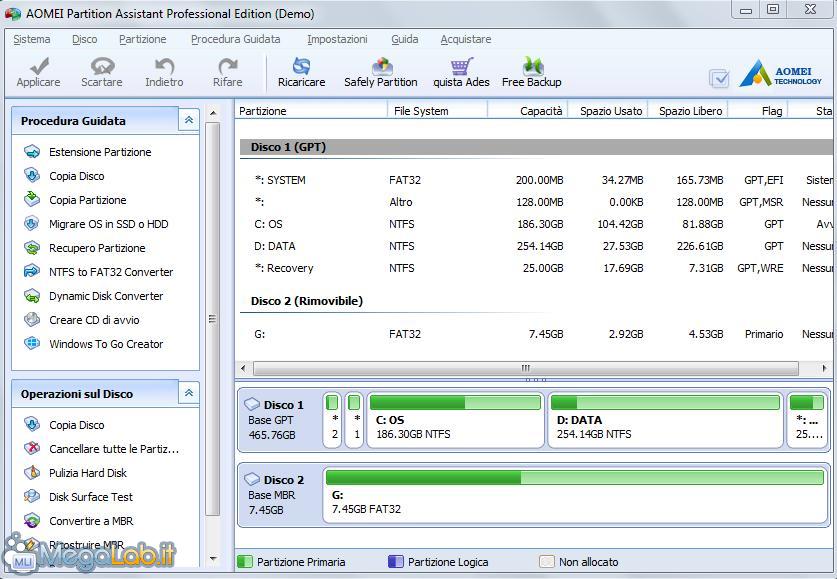Select Disco 2 Base MBR disk label
This screenshot has width=837, height=579.
277,495
